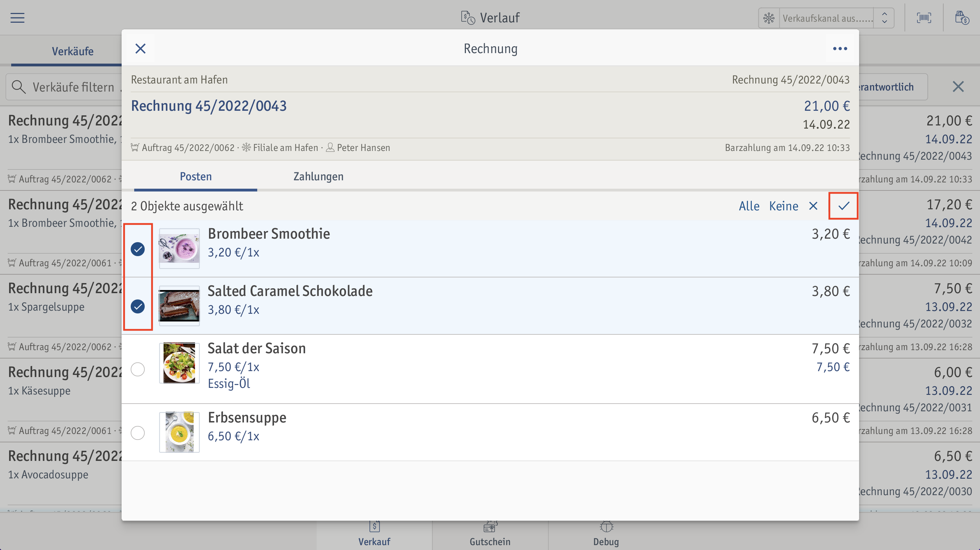Click Auftrag 45/2022/0062 in the dialog

[x=188, y=147]
